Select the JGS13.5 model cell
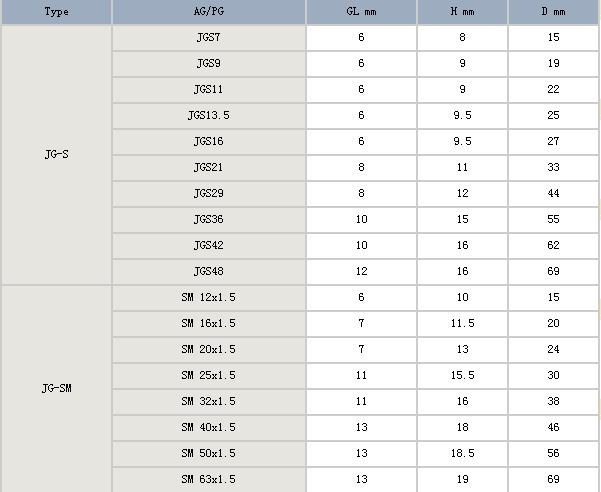This screenshot has width=601, height=492. point(208,116)
